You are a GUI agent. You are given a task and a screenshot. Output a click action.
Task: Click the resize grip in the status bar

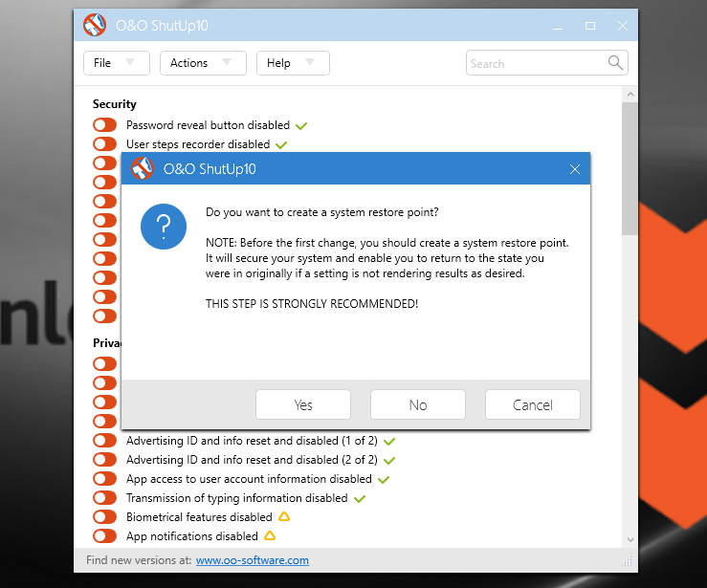coord(627,561)
